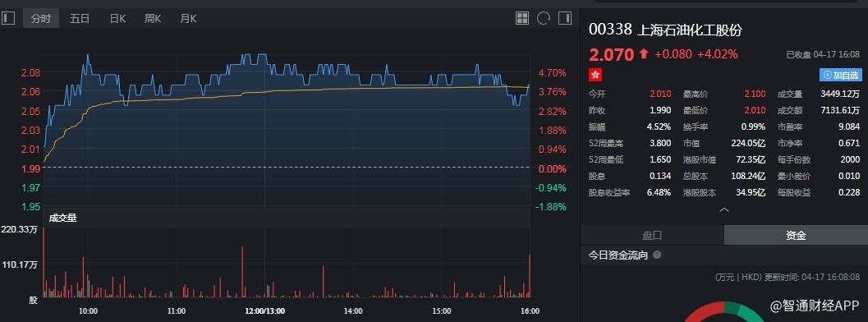Open the grid multi-chart layout icon
This screenshot has width=868, height=322.
click(x=522, y=18)
